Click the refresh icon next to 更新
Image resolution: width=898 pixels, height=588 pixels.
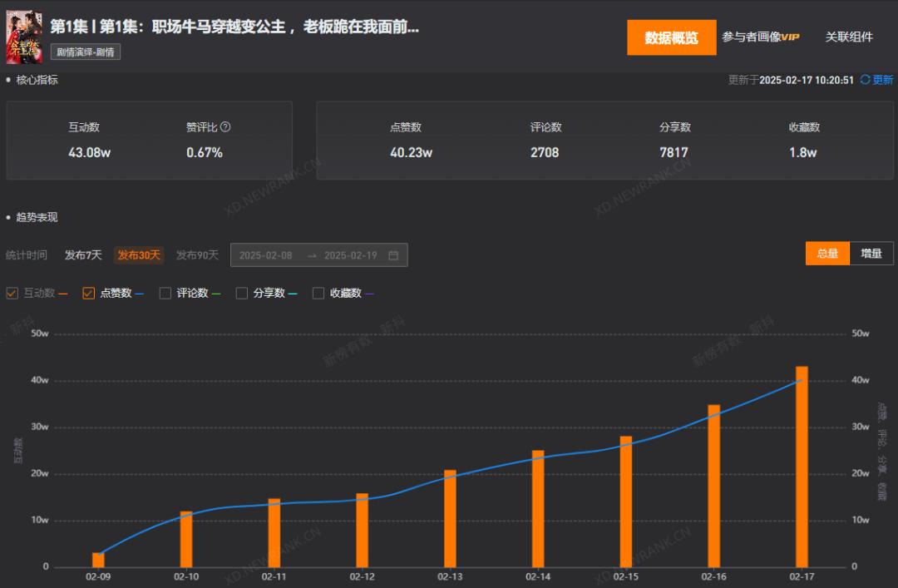(865, 80)
